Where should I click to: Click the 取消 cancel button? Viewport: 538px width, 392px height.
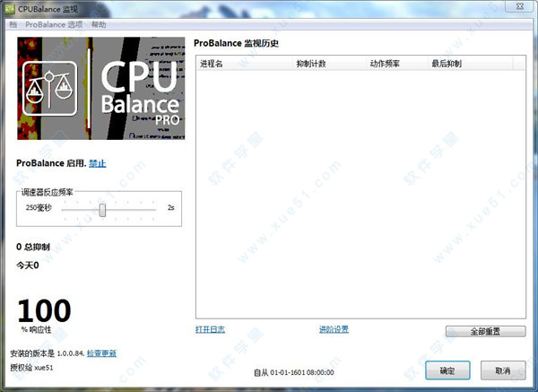coord(503,370)
